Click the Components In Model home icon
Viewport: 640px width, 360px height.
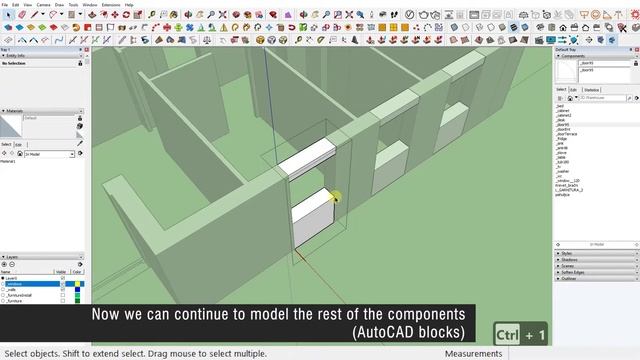[570, 98]
